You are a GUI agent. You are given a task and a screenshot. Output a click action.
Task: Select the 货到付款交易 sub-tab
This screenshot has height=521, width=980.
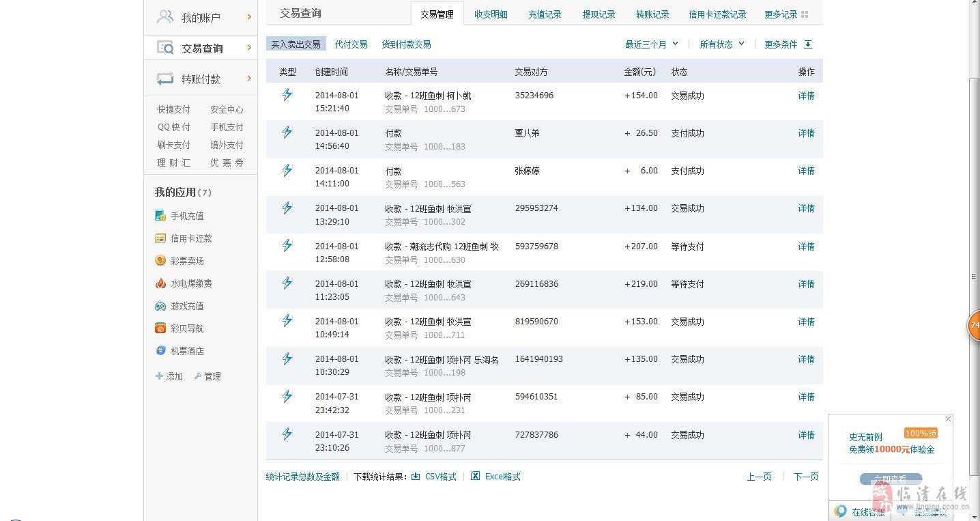[406, 44]
